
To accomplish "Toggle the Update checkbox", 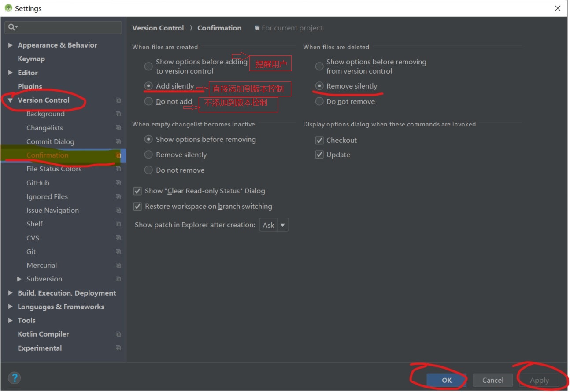I will coord(319,155).
